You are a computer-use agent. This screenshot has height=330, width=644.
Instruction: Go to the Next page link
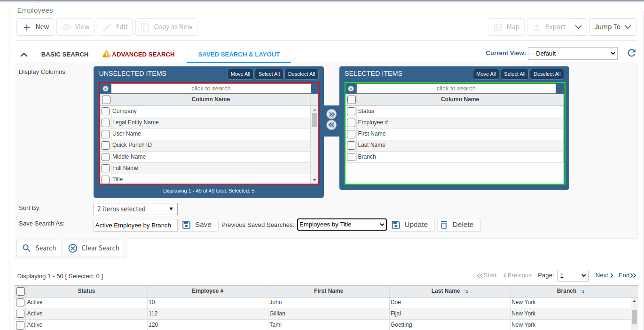[x=604, y=275]
